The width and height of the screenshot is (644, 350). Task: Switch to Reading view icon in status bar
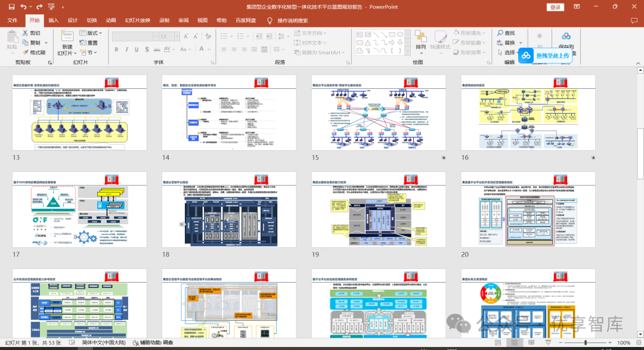pos(531,342)
